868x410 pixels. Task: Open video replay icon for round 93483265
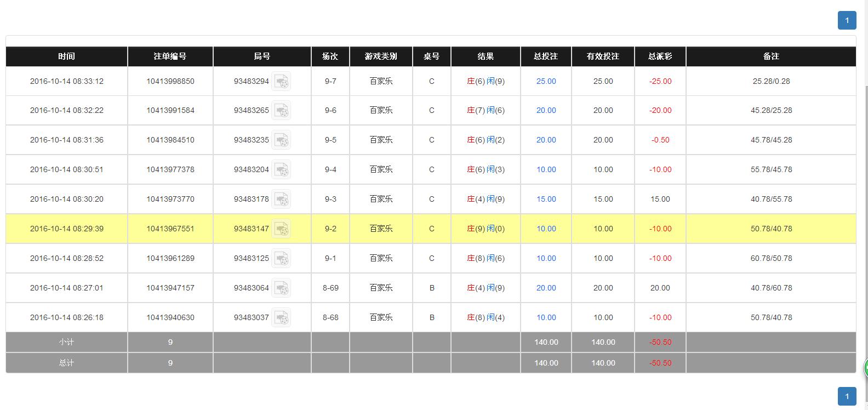[x=281, y=111]
